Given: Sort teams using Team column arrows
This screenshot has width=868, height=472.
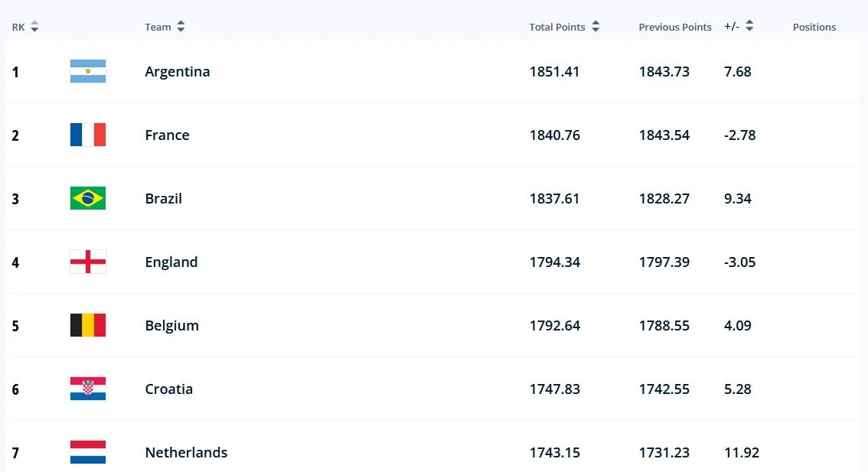Looking at the screenshot, I should [x=181, y=27].
